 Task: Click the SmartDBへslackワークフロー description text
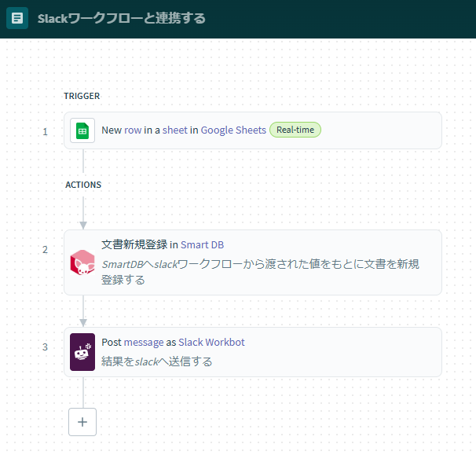point(260,272)
